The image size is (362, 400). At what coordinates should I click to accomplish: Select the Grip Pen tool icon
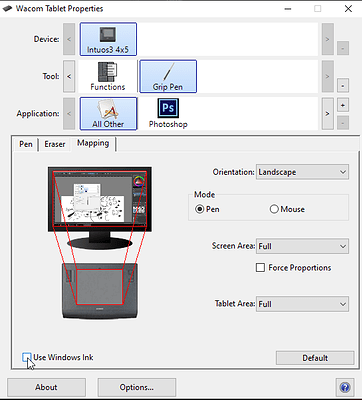tap(168, 76)
